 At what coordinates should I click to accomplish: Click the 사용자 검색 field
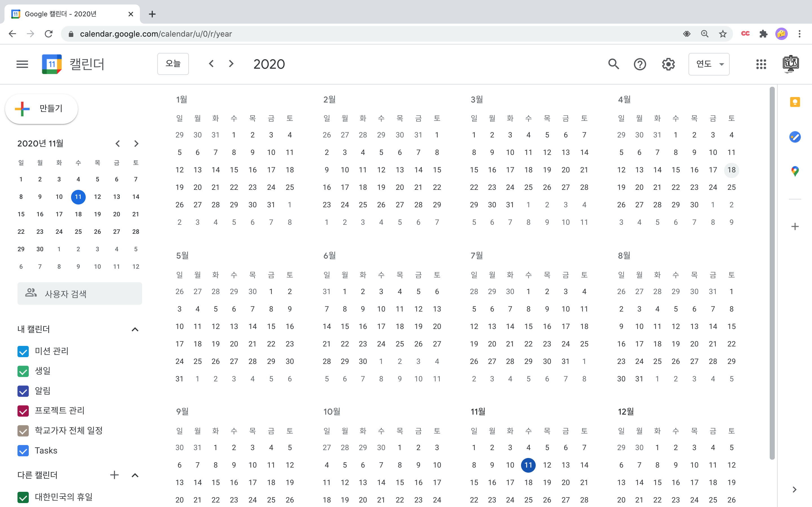click(80, 294)
